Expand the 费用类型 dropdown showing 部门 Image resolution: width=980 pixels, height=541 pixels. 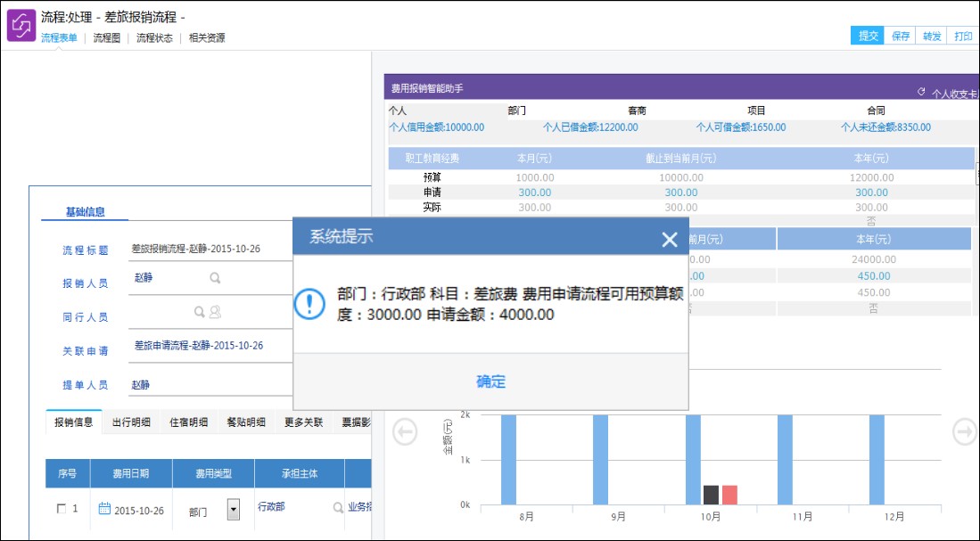[233, 510]
